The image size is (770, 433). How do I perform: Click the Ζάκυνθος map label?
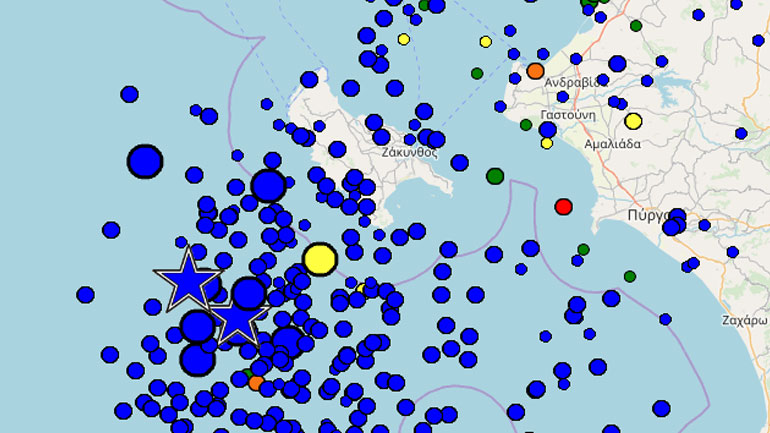(x=410, y=153)
